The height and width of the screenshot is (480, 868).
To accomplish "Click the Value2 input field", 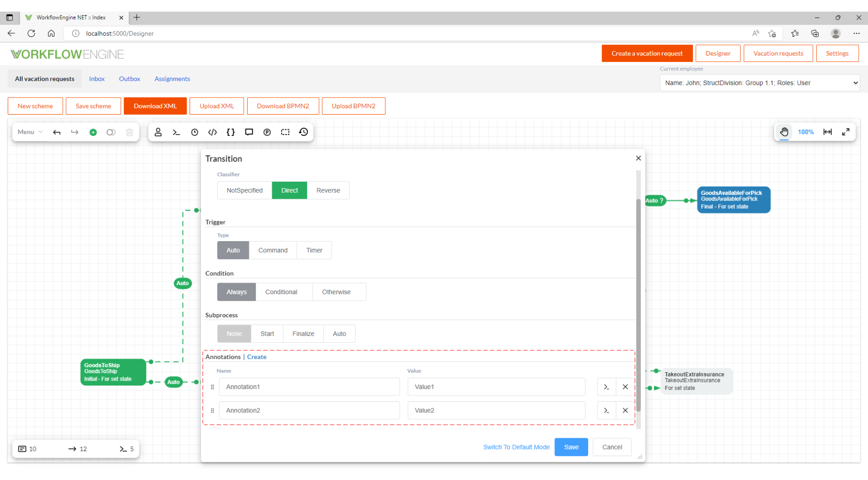I will (496, 410).
